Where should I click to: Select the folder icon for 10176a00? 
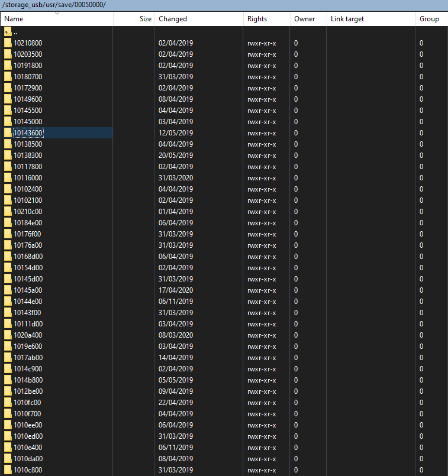pyautogui.click(x=8, y=245)
